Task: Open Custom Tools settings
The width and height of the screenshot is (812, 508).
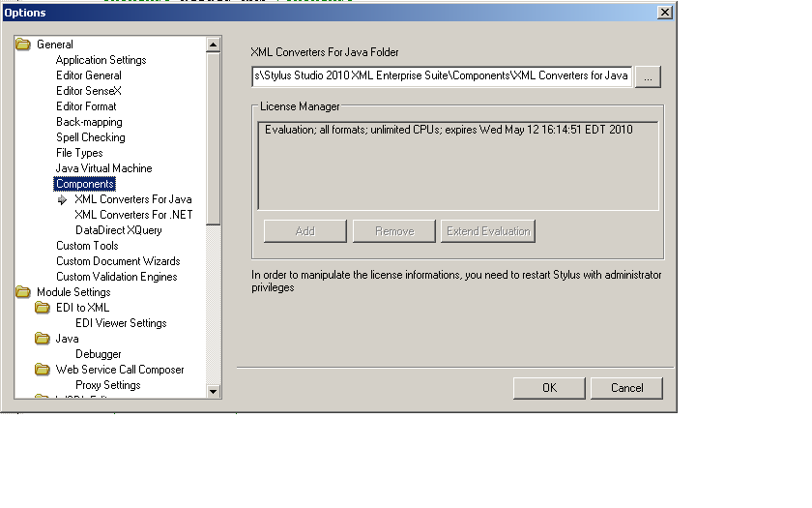Action: pos(87,246)
